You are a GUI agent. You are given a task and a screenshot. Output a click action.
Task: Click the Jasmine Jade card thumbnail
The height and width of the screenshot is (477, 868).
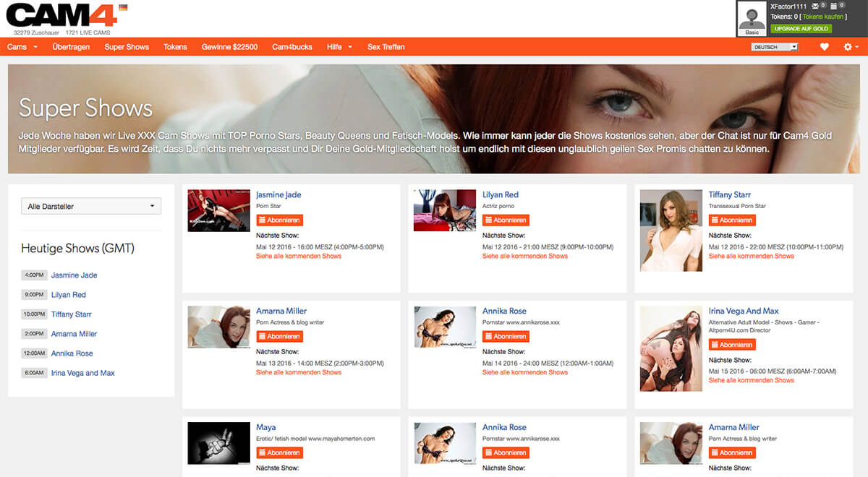(218, 210)
